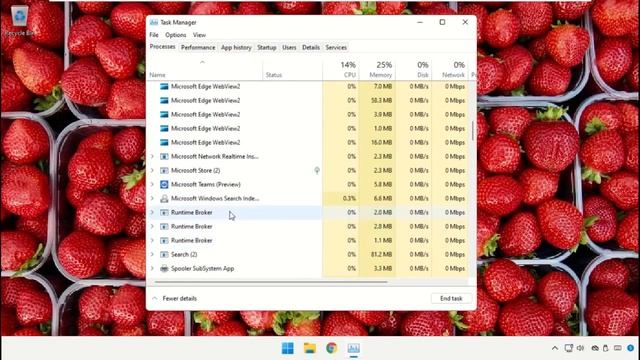Click Microsoft Windows Search Indexer icon

(164, 198)
